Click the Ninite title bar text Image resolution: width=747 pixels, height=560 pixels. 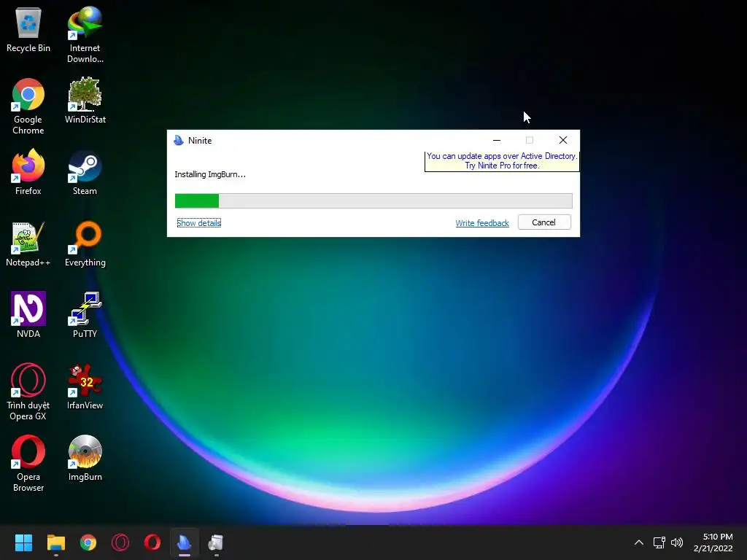200,141
